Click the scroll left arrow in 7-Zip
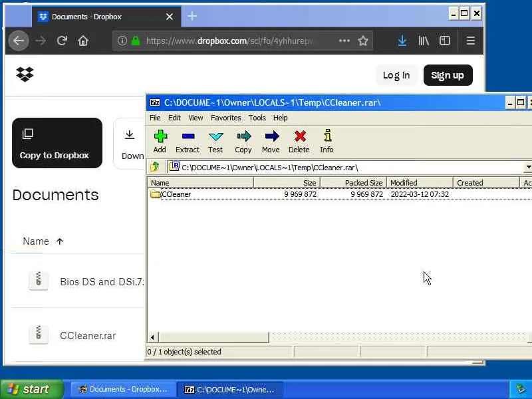The width and height of the screenshot is (532, 399). coord(152,337)
